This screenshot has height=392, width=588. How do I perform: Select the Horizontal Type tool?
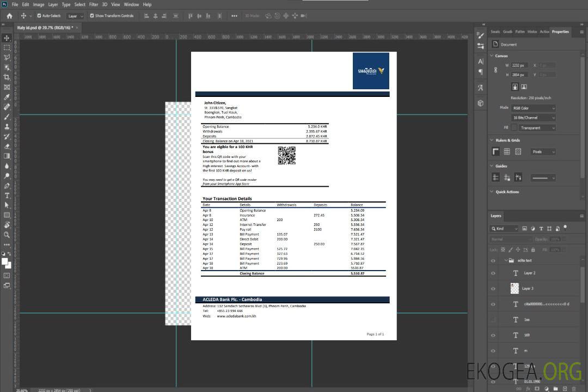(x=7, y=195)
